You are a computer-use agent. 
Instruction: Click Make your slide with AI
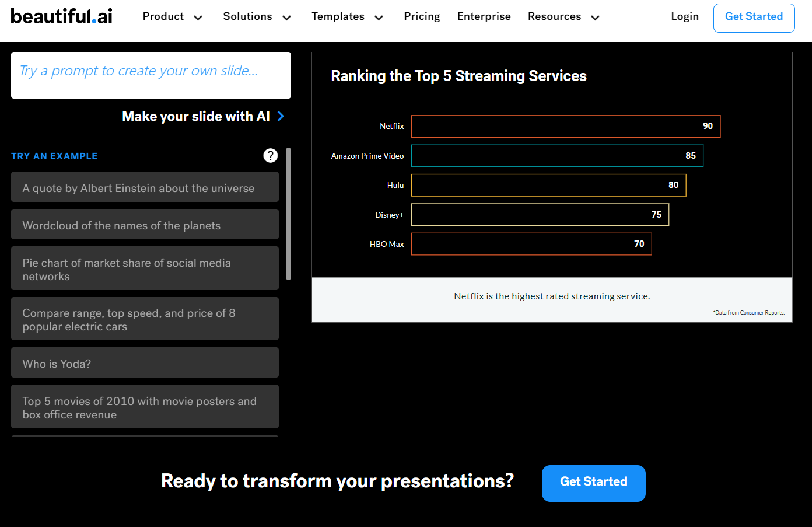pyautogui.click(x=196, y=116)
